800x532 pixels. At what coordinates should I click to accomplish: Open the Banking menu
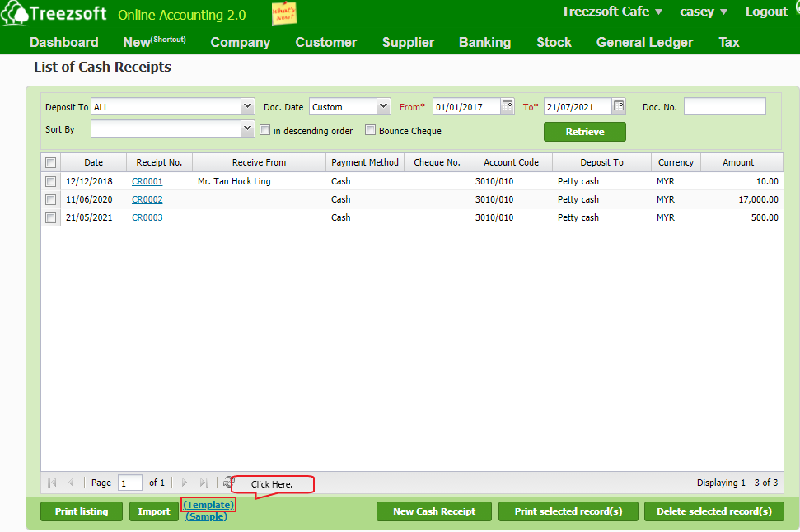pos(484,42)
